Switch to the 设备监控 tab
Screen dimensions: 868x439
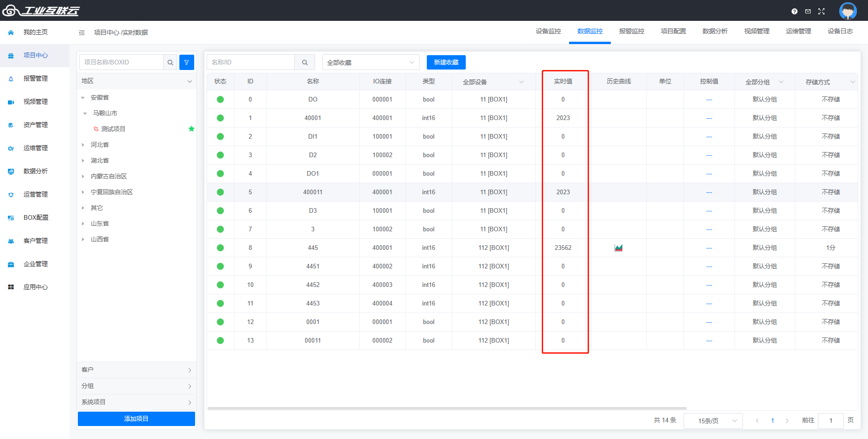tap(548, 32)
